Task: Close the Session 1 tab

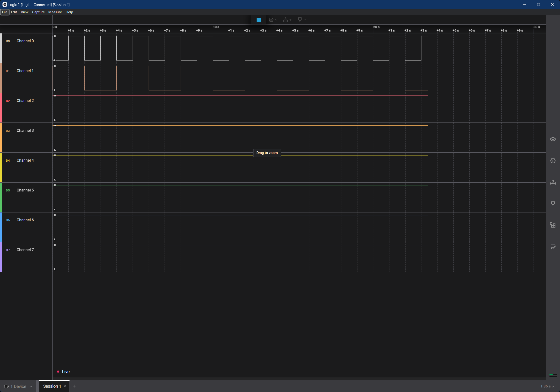Action: click(x=65, y=386)
